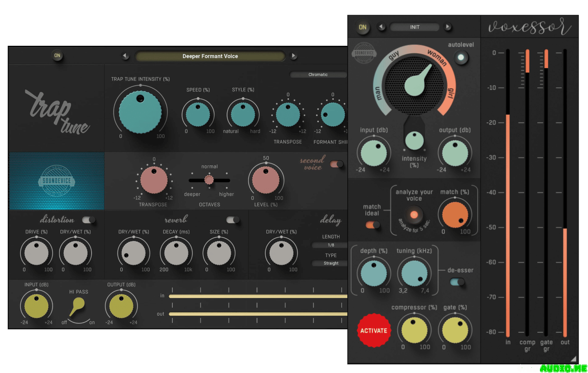588x373 pixels.
Task: Click the Trap Tune Output (dB) knob
Action: pyautogui.click(x=121, y=306)
